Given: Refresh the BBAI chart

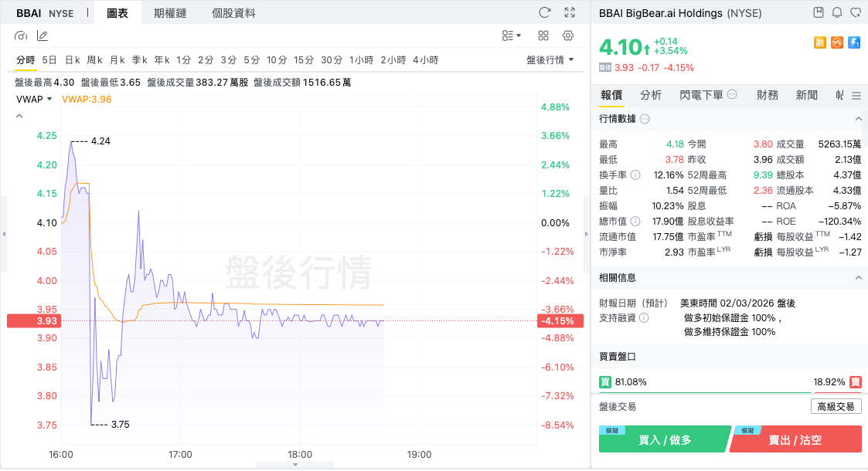Looking at the screenshot, I should pos(544,12).
